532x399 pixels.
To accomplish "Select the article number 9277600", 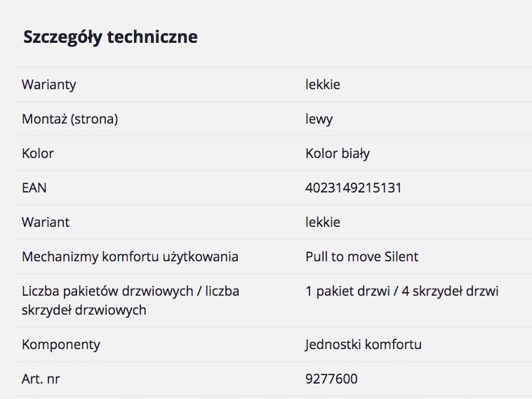I will [x=331, y=379].
